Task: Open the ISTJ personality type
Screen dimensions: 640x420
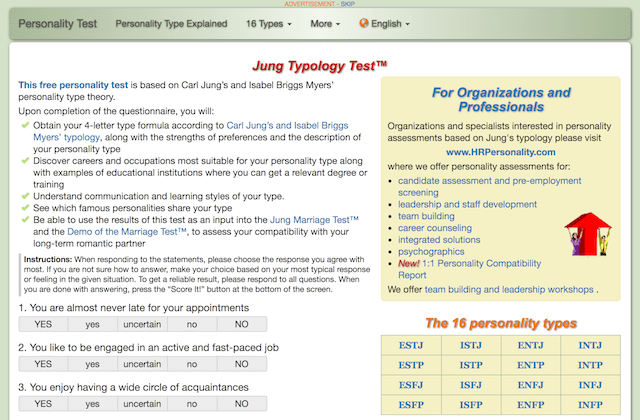Action: [471, 345]
